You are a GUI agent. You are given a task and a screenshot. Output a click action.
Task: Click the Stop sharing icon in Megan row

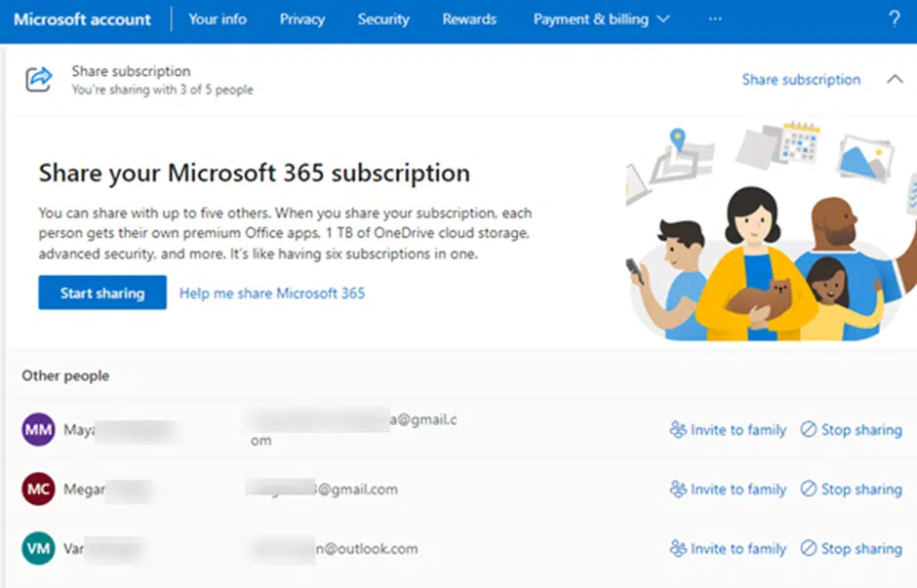[x=808, y=489]
